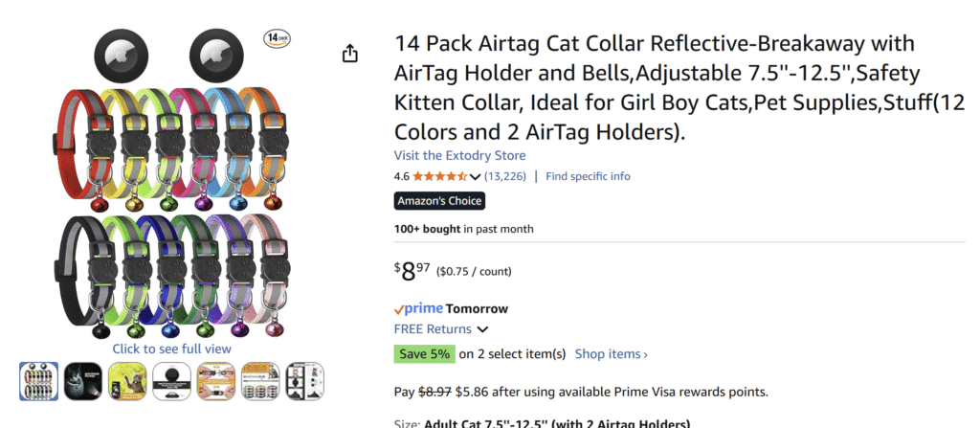
Task: Expand the rating dropdown arrow next to stars
Action: coord(476,177)
